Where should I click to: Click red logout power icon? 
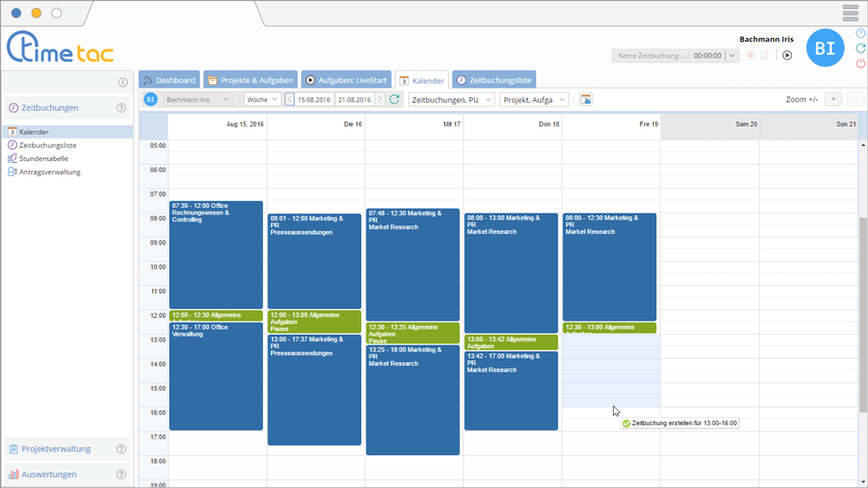pos(860,63)
